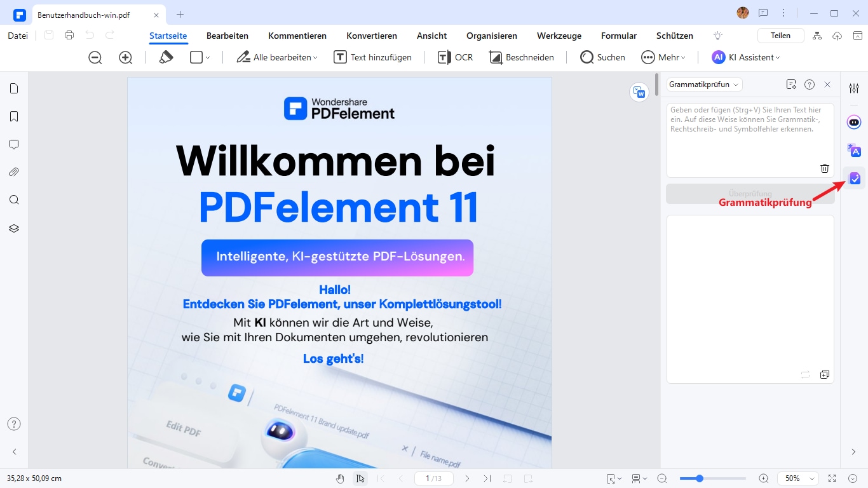Viewport: 868px width, 488px height.
Task: Click the save disk icon
Action: (x=49, y=36)
